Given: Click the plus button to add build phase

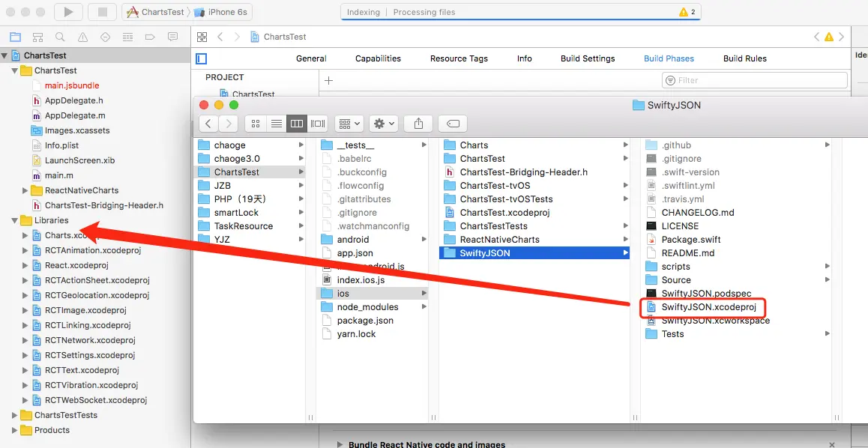Looking at the screenshot, I should [328, 81].
